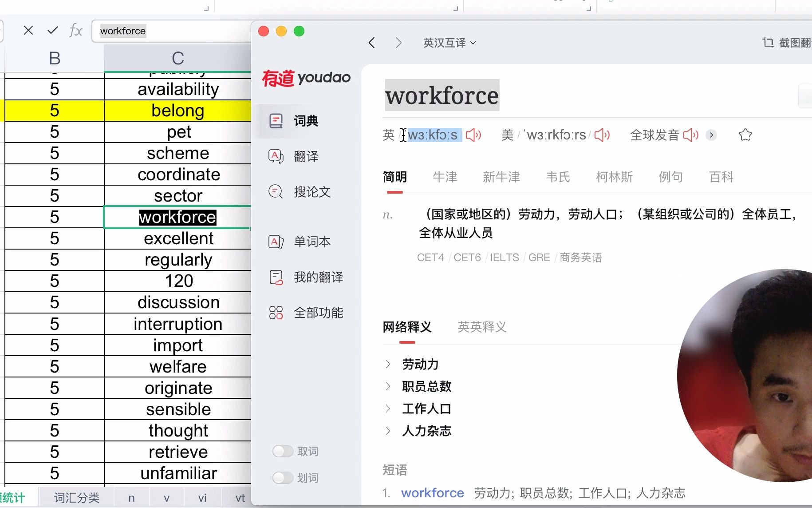Open the 词典 dictionary panel in sidebar
The width and height of the screenshot is (812, 508).
(295, 121)
